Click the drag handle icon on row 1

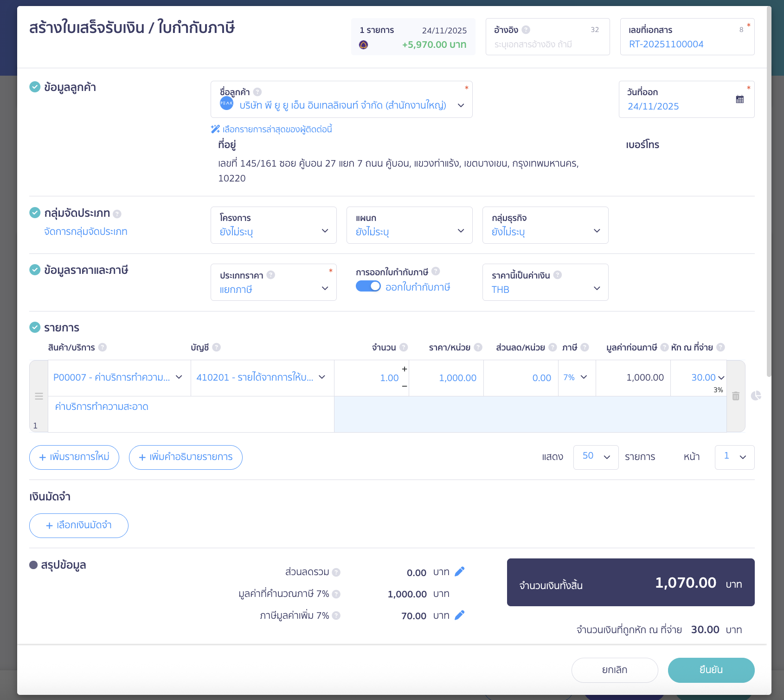[x=39, y=396]
